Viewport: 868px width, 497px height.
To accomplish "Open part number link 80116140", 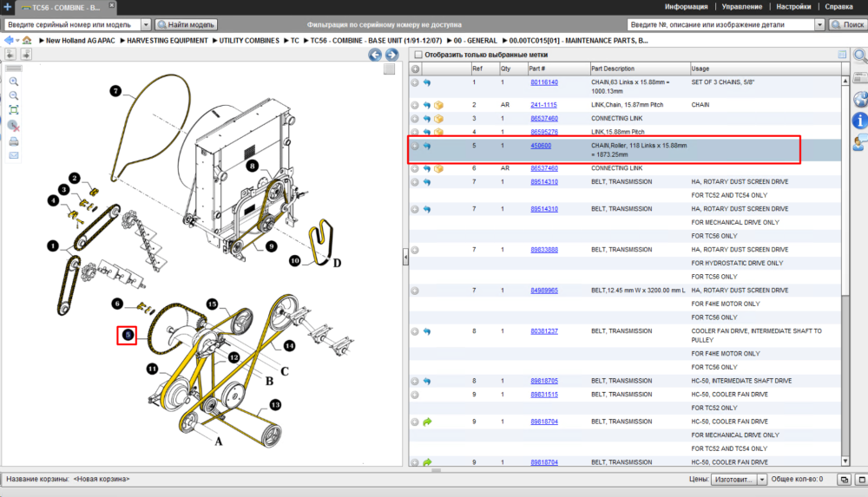I will coord(544,82).
